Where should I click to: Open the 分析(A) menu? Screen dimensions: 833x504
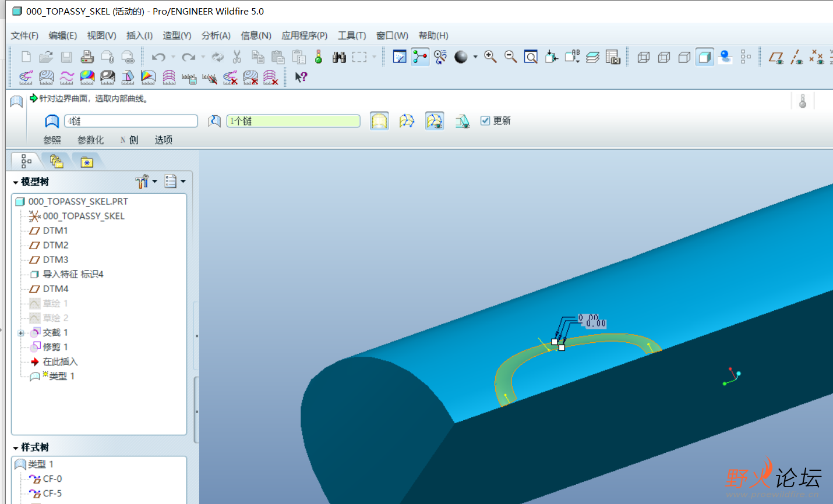[x=216, y=36]
